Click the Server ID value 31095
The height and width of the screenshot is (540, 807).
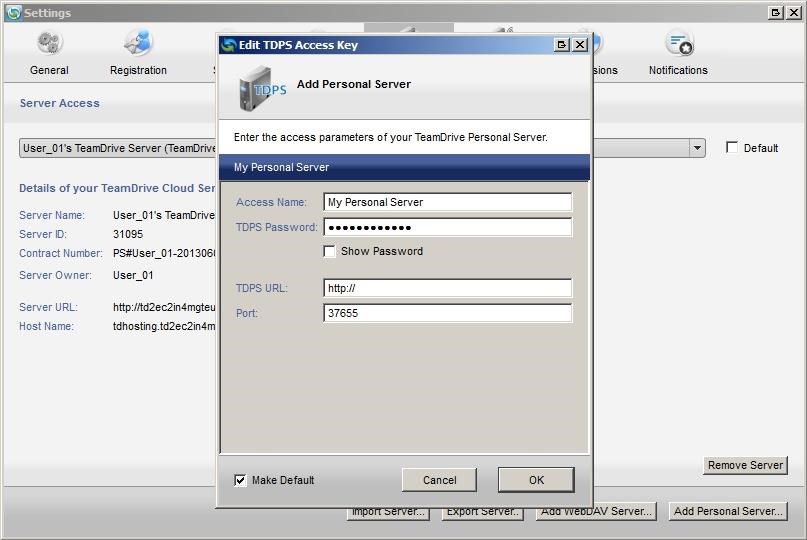pos(128,234)
